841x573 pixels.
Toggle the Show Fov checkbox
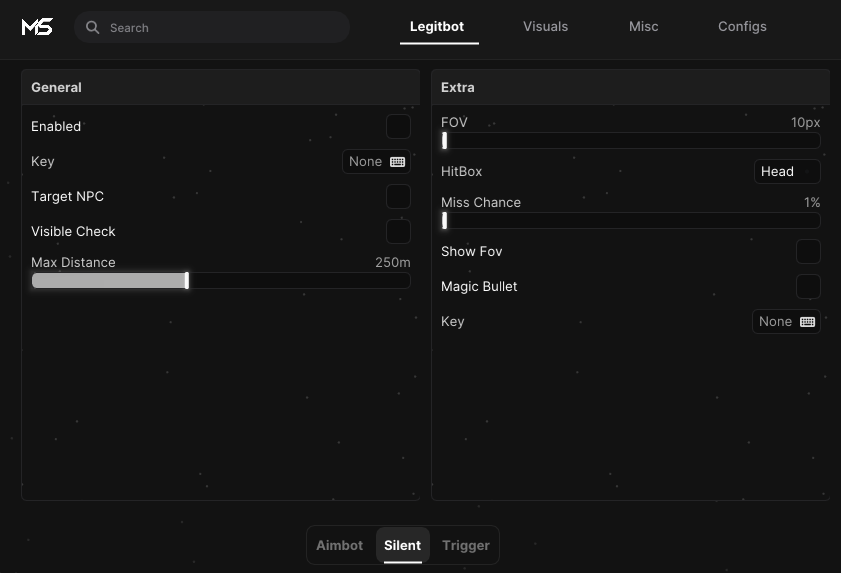(x=808, y=252)
